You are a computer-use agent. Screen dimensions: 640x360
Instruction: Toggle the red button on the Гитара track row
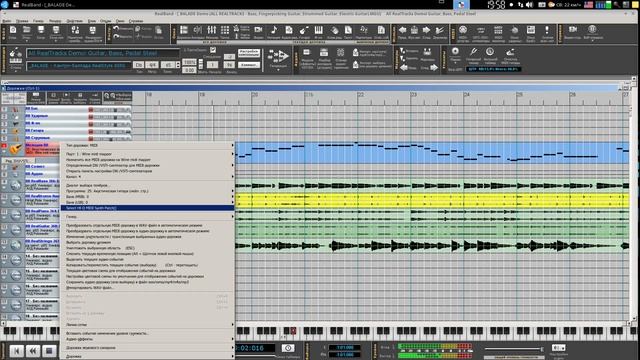tap(91, 131)
